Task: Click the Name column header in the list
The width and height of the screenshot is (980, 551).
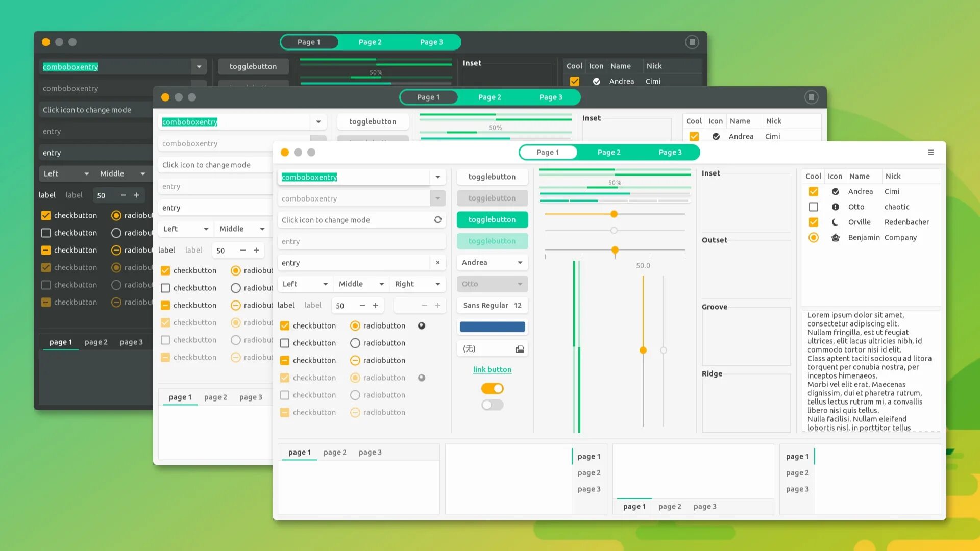Action: (860, 177)
